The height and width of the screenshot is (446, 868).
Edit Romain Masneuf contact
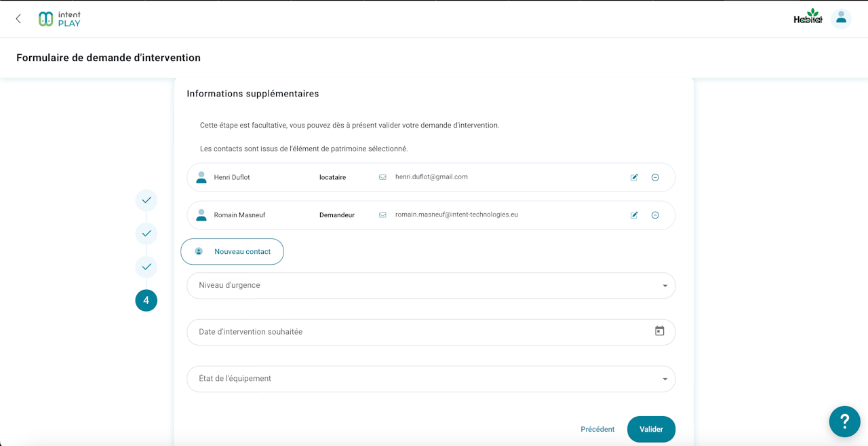634,215
